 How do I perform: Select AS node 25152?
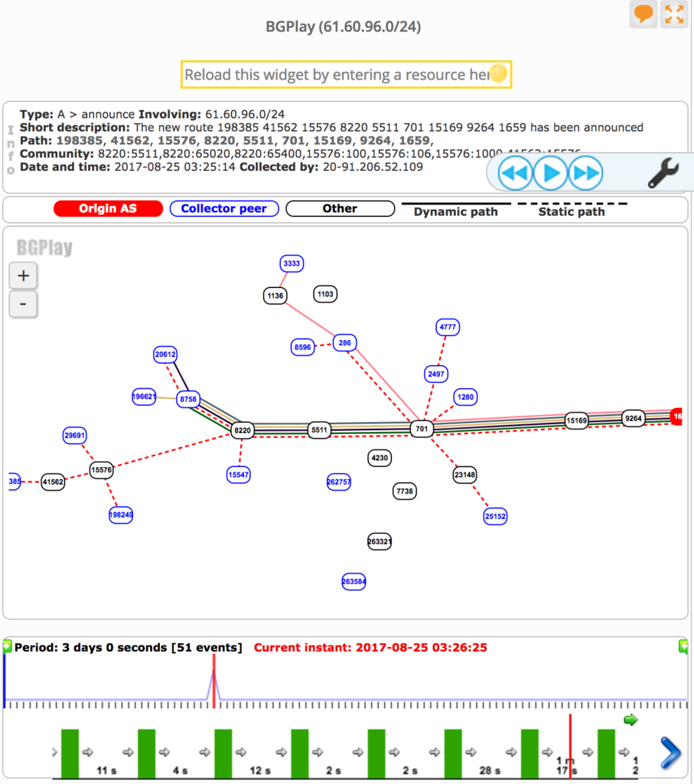[x=495, y=517]
